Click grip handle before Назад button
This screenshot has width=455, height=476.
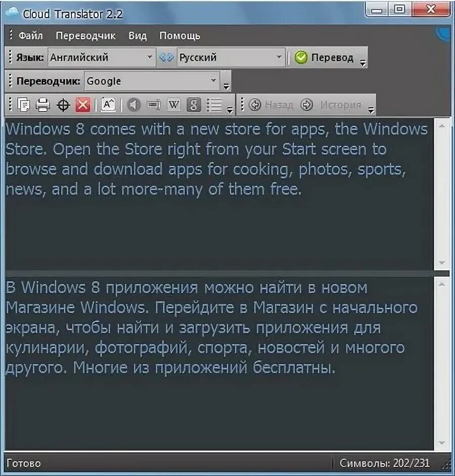click(x=242, y=105)
